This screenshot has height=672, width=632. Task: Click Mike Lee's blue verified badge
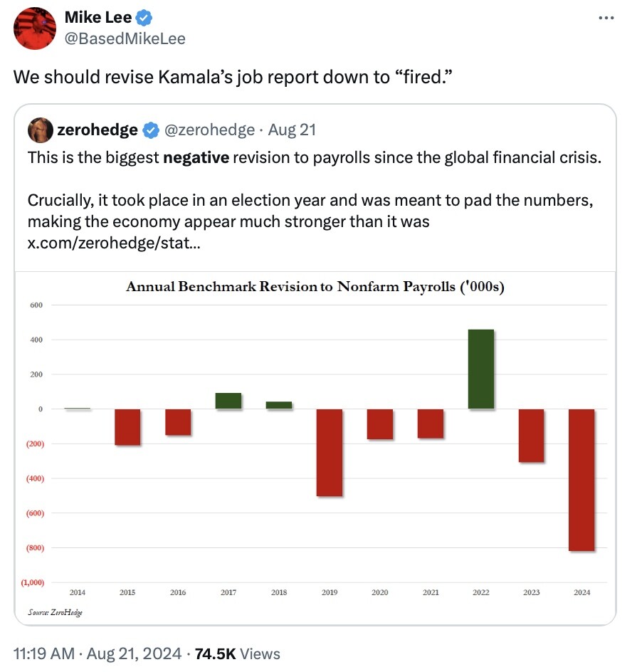144,18
